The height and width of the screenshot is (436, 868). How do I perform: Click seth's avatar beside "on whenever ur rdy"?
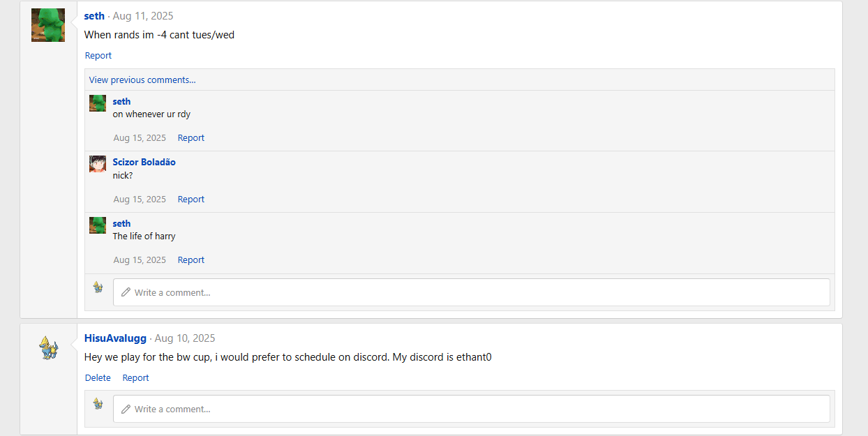(x=98, y=103)
